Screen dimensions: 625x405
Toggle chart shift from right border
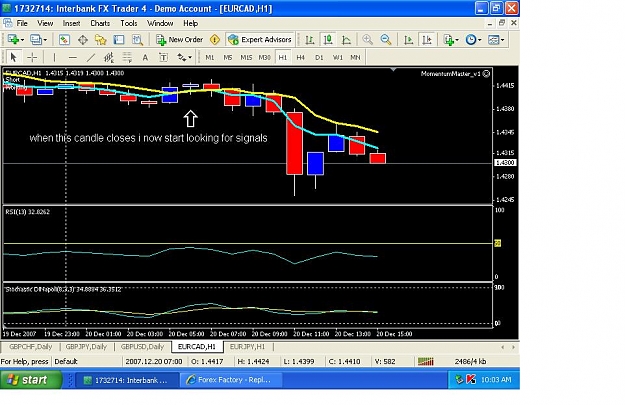coord(426,39)
